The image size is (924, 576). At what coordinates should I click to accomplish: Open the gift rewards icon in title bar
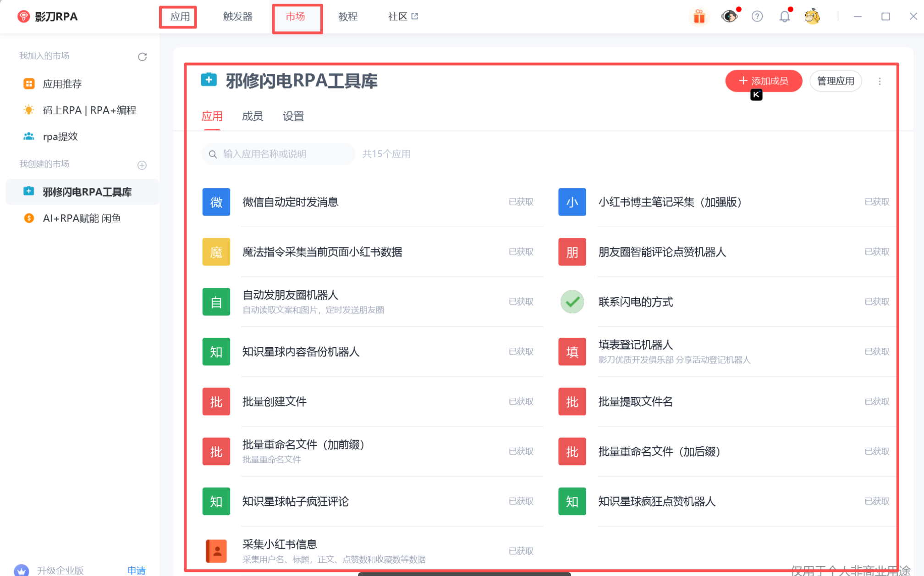pos(698,16)
